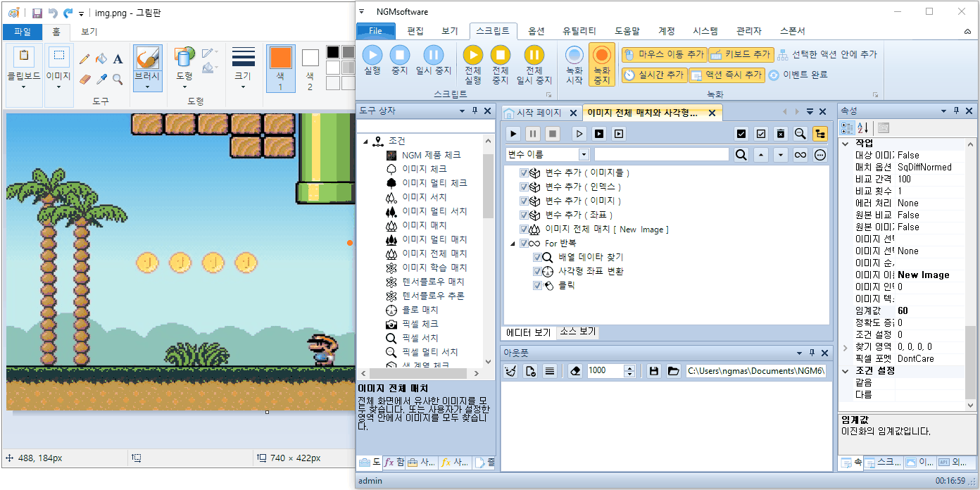Toggle the tree view icon in script editor
This screenshot has height=490, width=980.
click(820, 133)
